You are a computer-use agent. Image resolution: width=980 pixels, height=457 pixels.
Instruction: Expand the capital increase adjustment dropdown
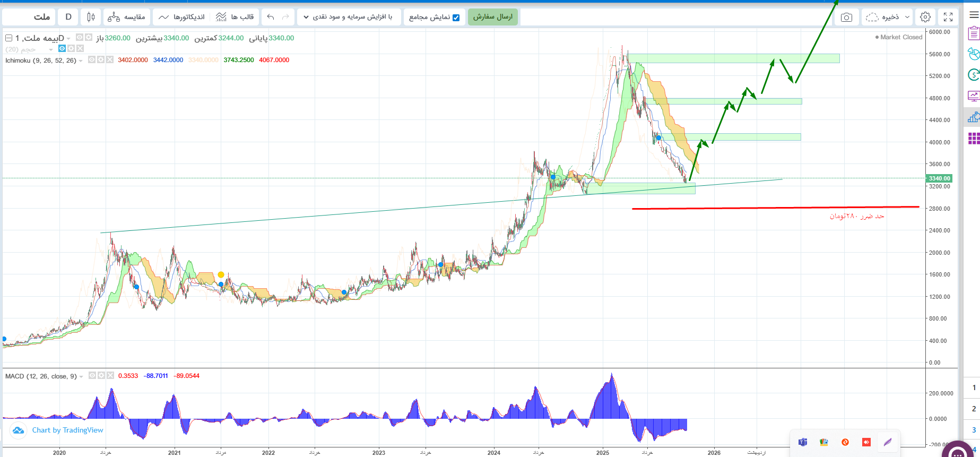click(x=349, y=17)
